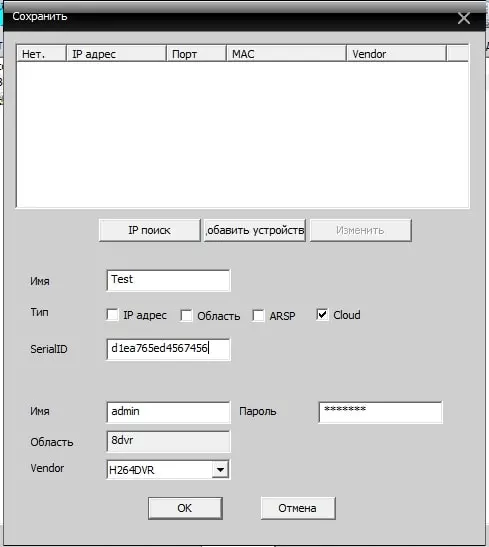Click the Порт column header
Viewport: 489px width, 547px height.
pos(196,54)
